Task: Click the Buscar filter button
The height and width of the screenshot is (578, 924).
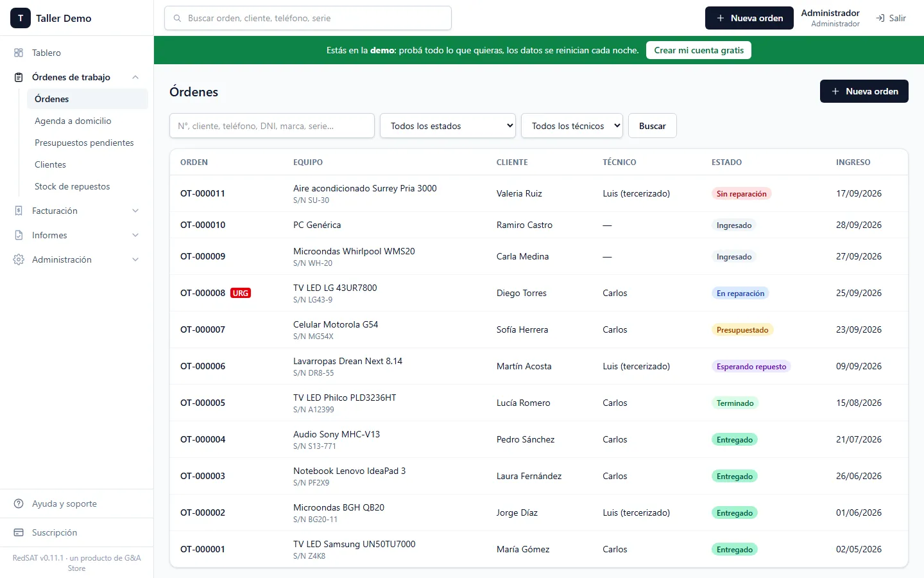Action: pos(653,126)
